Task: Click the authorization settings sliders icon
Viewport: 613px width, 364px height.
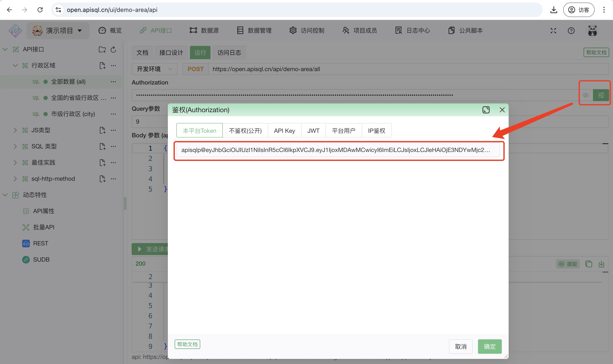Action: [601, 95]
